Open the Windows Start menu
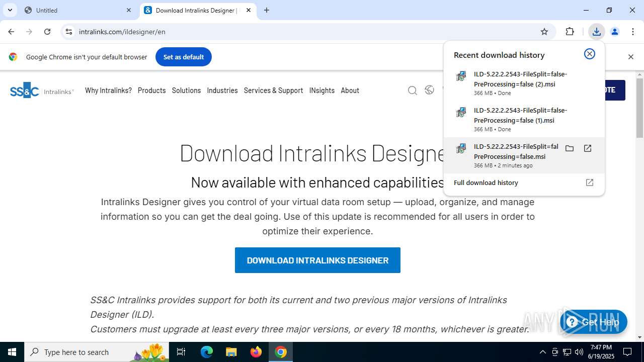The width and height of the screenshot is (644, 362). pos(12,352)
